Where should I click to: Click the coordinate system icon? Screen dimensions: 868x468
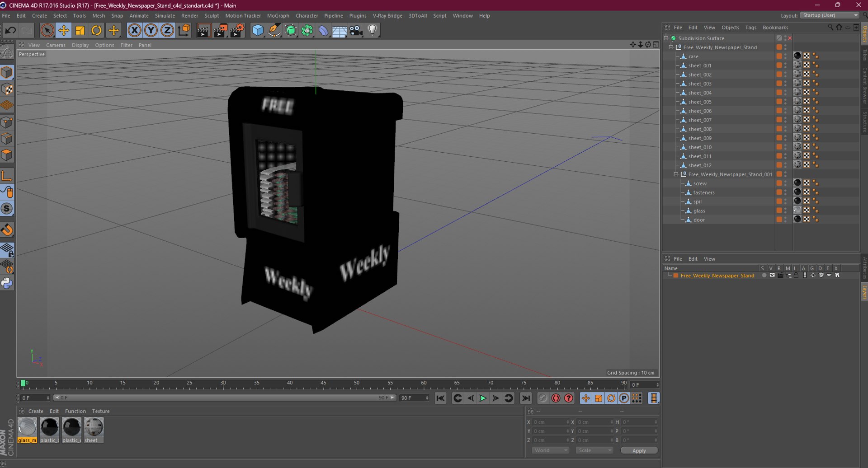184,30
